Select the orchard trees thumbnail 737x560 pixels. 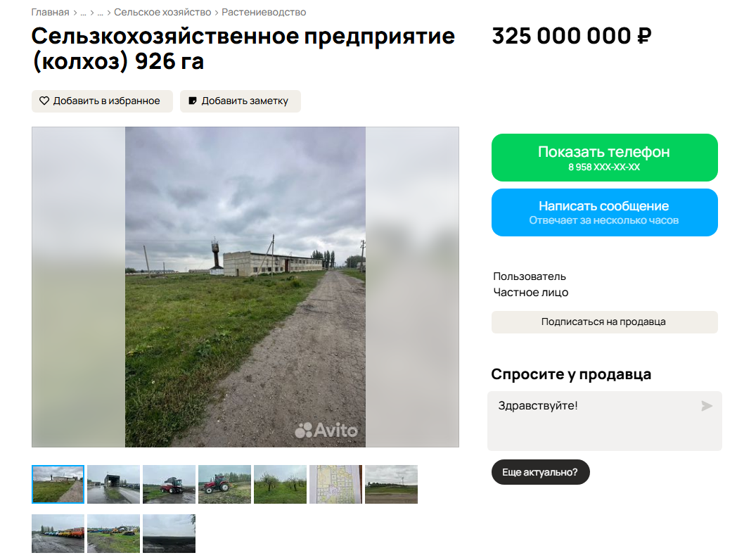[x=280, y=484]
